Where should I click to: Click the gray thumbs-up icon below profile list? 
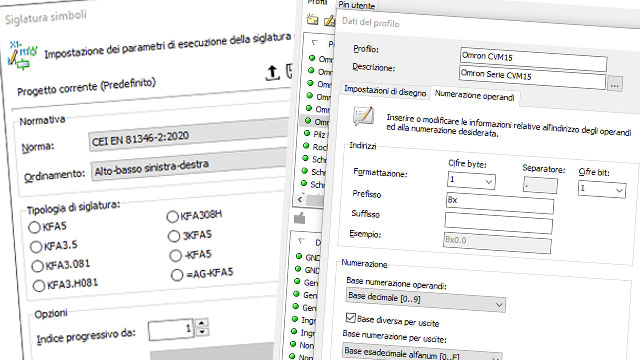pyautogui.click(x=300, y=218)
